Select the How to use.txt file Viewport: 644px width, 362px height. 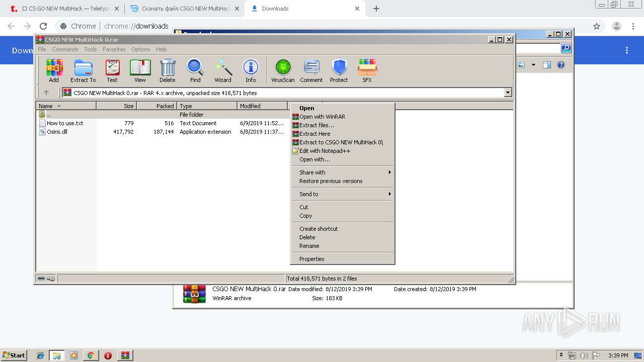click(164, 123)
